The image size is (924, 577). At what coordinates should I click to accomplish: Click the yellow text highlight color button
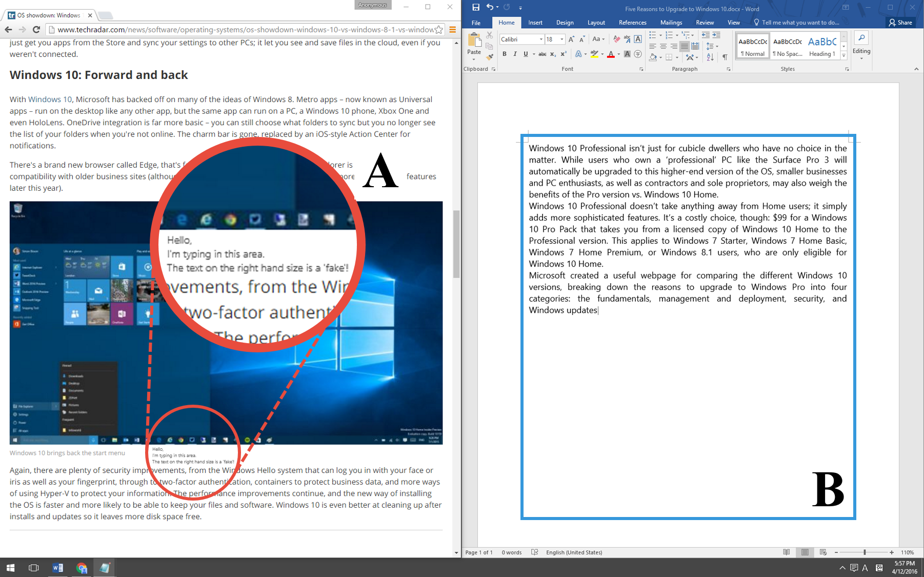point(594,54)
